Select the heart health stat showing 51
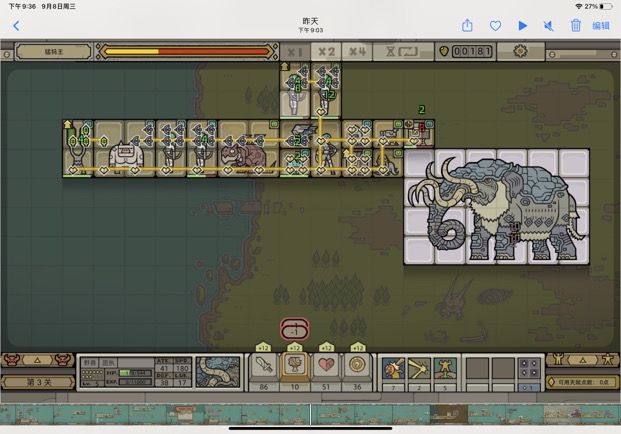This screenshot has width=621, height=434. coord(326,369)
